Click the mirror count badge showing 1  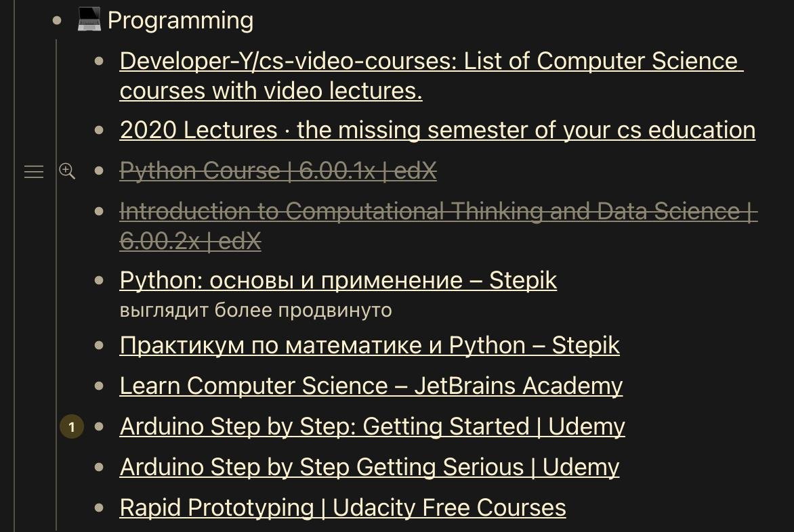(x=72, y=427)
